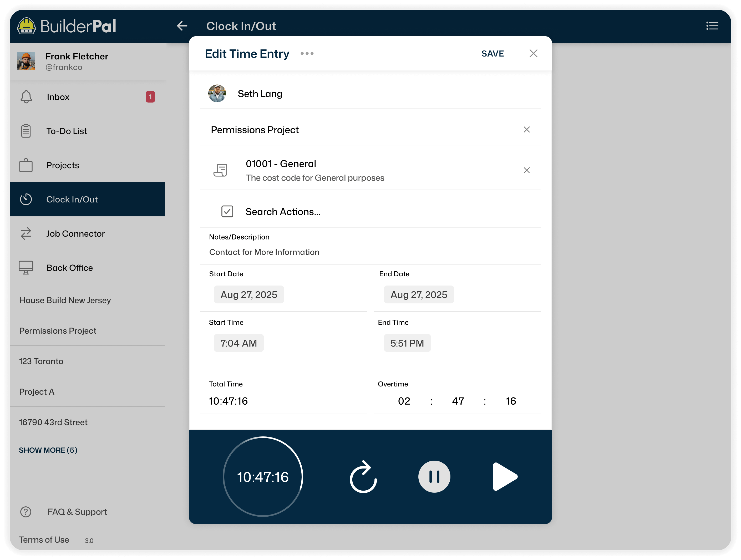Open the list menu icon top right
Image resolution: width=741 pixels, height=560 pixels.
712,26
